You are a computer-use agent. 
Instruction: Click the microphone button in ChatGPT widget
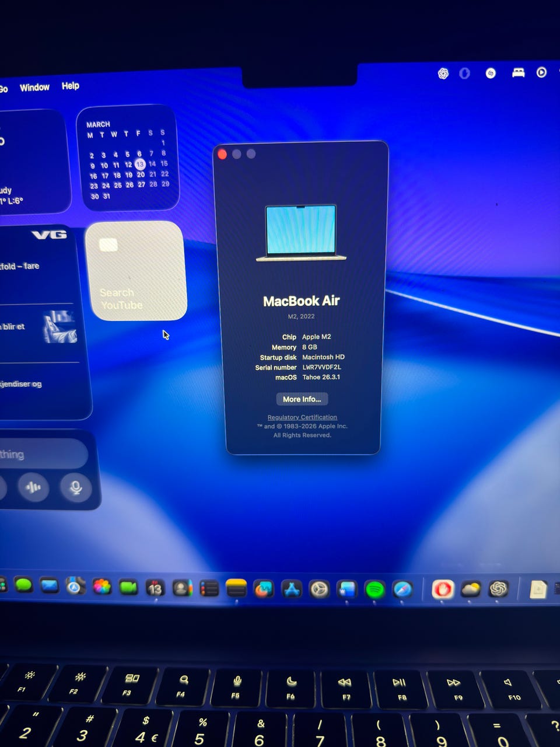(76, 487)
